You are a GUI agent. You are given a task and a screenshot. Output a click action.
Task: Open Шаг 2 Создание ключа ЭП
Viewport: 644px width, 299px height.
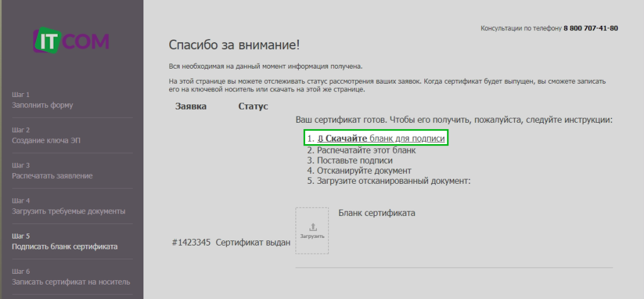pyautogui.click(x=46, y=135)
